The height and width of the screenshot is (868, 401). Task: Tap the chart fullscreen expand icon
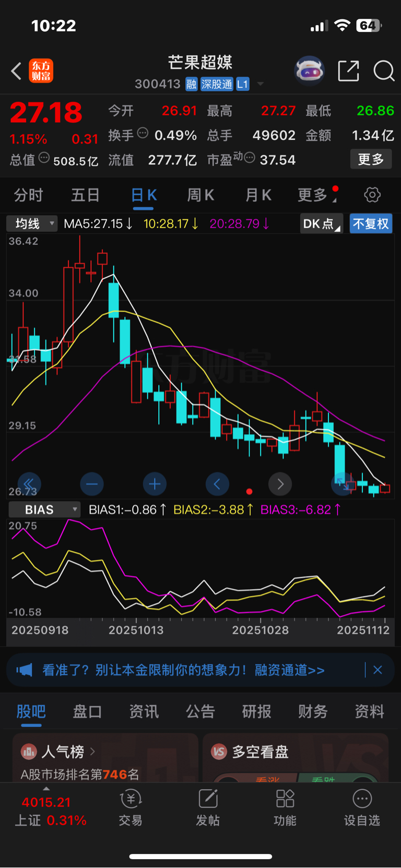pyautogui.click(x=343, y=484)
